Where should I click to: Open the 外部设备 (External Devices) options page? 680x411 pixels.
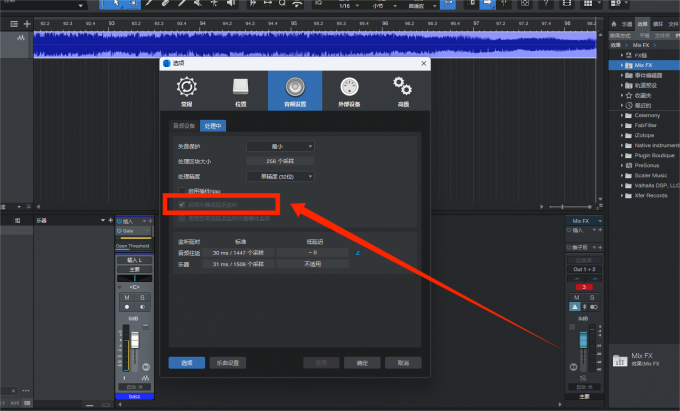(x=349, y=91)
